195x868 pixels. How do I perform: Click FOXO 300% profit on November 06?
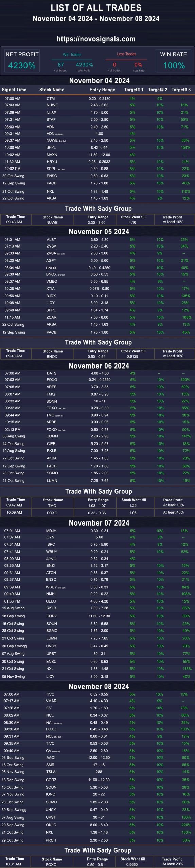185,380
